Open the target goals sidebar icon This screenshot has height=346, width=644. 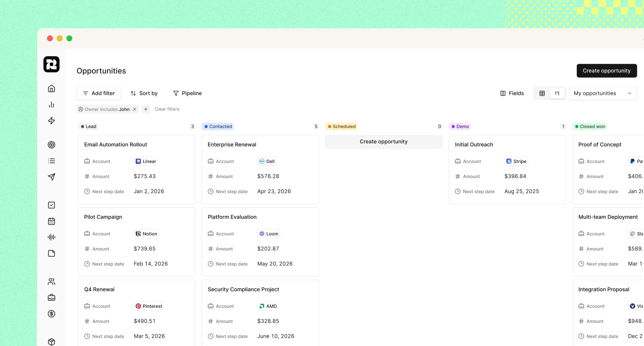pos(51,145)
